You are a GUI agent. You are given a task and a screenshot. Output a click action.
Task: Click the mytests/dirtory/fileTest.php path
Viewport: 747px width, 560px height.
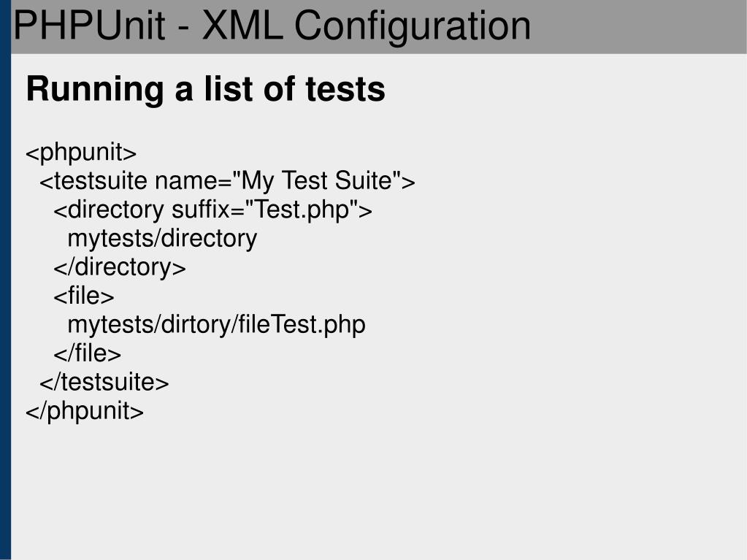click(x=216, y=325)
